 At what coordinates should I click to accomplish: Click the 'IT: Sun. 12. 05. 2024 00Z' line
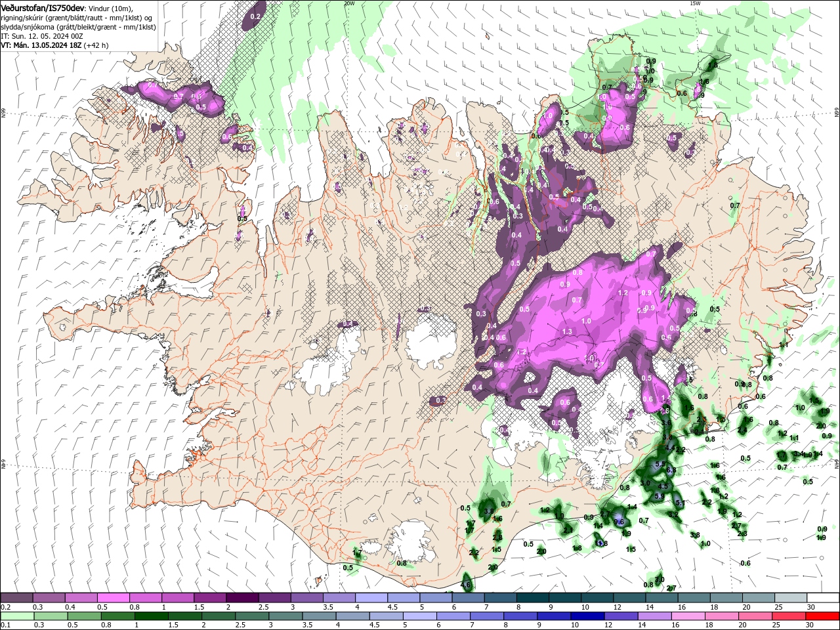click(41, 36)
